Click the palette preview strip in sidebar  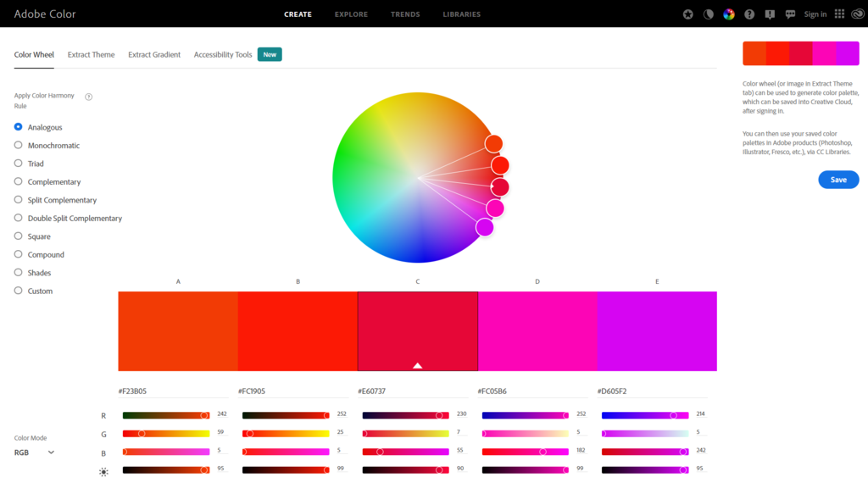pos(801,53)
